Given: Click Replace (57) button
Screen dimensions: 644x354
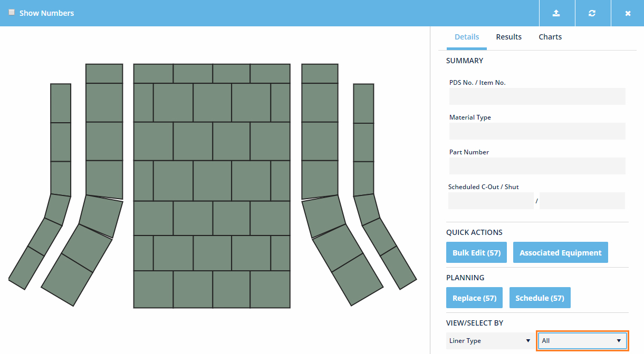Looking at the screenshot, I should 474,298.
